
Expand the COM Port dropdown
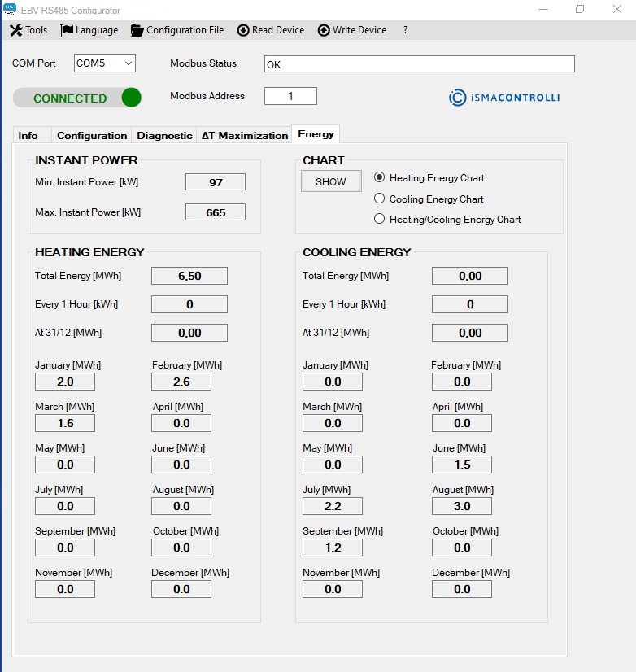(x=127, y=63)
